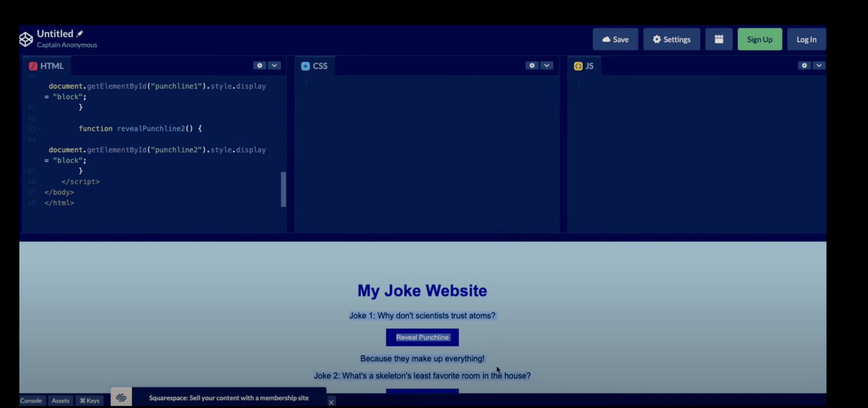Click the green Sign Up button
Viewport: 868px width, 408px height.
759,39
